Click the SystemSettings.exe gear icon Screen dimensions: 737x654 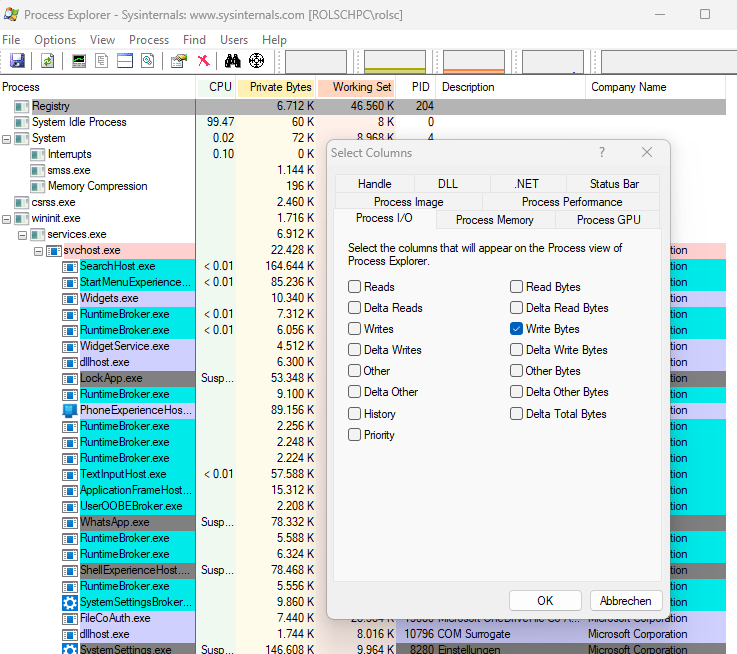[x=70, y=649]
